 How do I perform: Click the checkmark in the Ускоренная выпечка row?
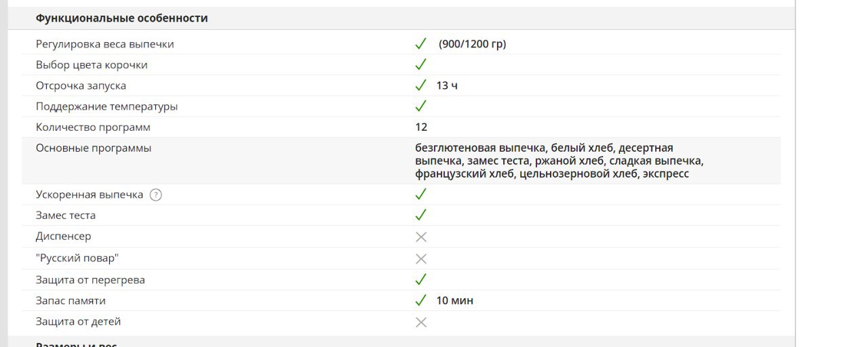(x=420, y=194)
